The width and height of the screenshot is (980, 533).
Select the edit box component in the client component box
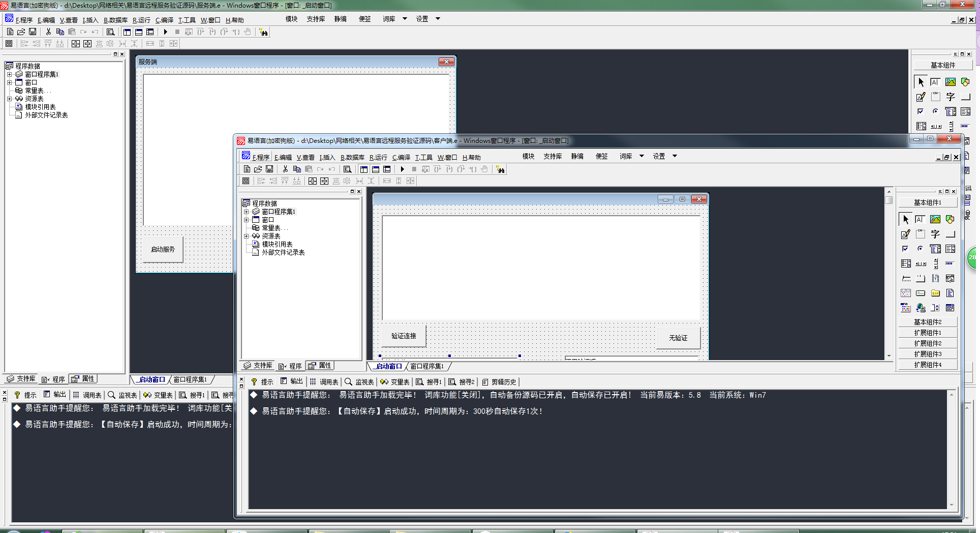tap(920, 219)
